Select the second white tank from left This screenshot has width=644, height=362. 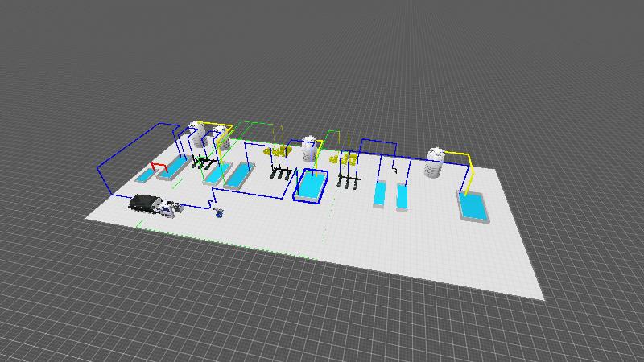[x=222, y=139]
